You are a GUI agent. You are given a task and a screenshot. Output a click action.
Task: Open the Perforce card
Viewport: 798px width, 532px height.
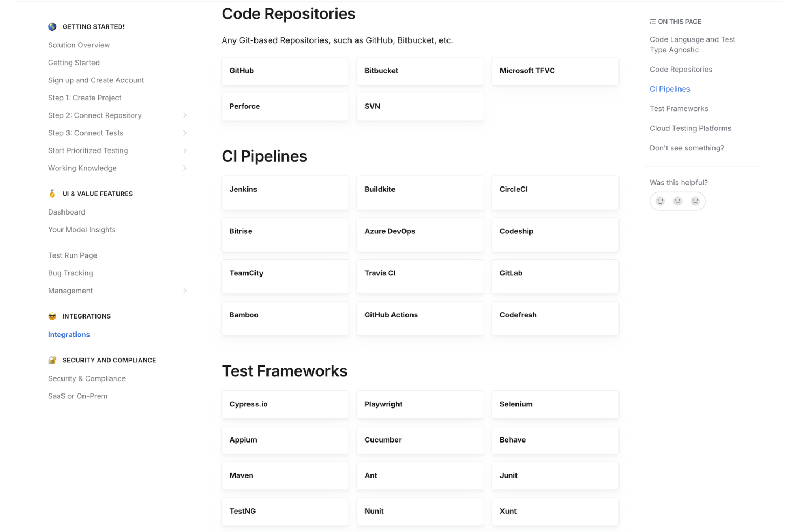[285, 107]
